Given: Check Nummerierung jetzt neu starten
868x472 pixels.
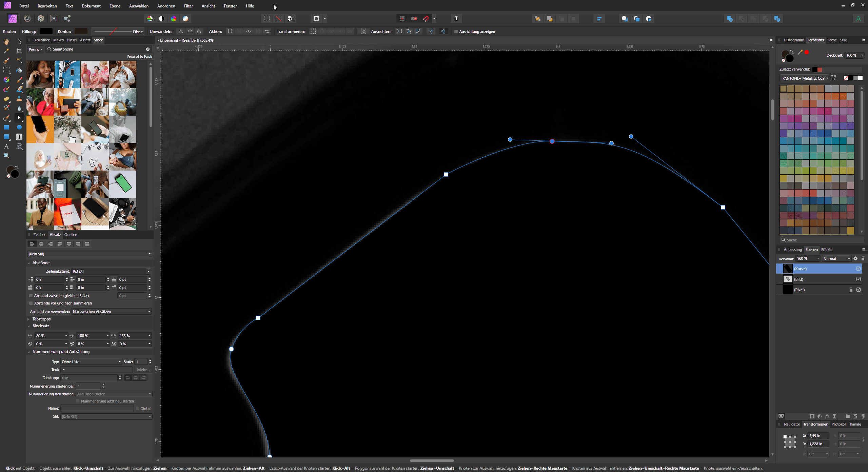Looking at the screenshot, I should [78, 401].
